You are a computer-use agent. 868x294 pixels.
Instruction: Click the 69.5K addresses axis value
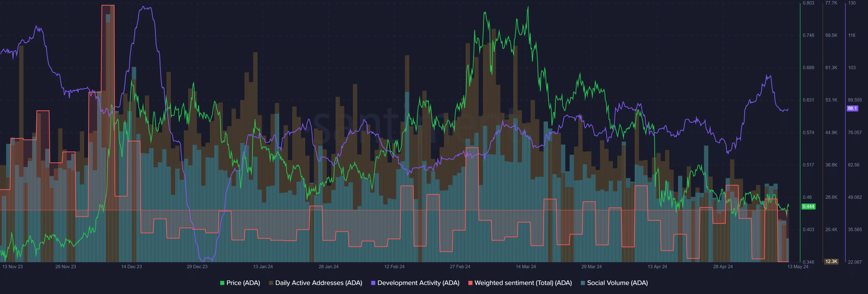click(831, 35)
